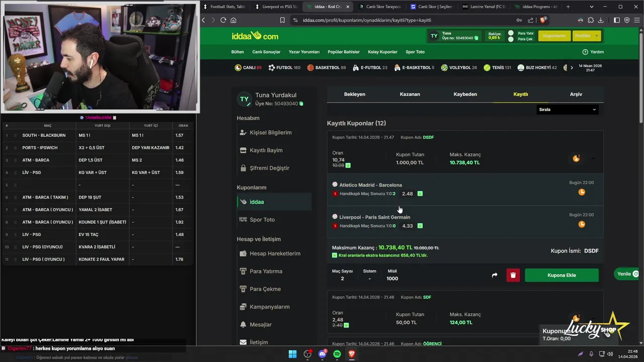
Task: Click Para Yatır in header
Action: point(525,33)
